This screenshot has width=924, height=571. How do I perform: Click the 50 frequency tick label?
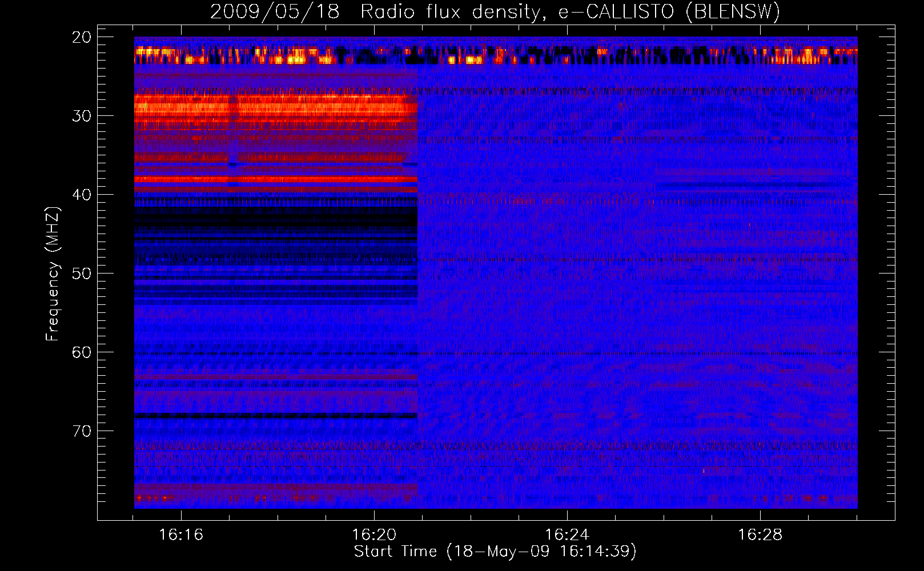[x=82, y=274]
